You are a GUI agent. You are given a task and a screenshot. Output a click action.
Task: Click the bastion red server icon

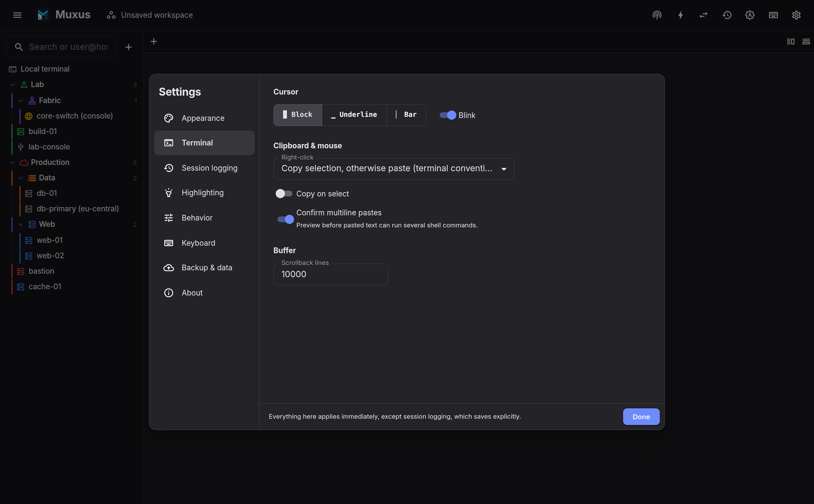point(21,271)
